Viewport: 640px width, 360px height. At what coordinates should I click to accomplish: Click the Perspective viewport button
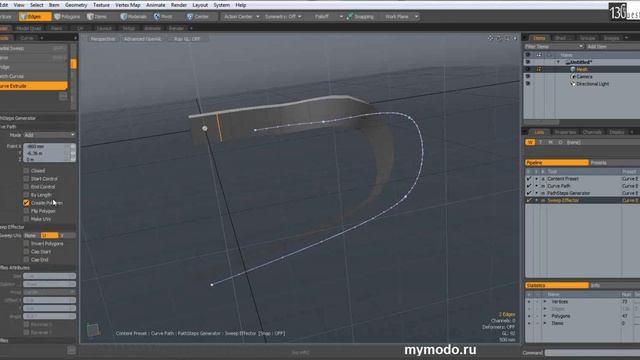coord(103,39)
